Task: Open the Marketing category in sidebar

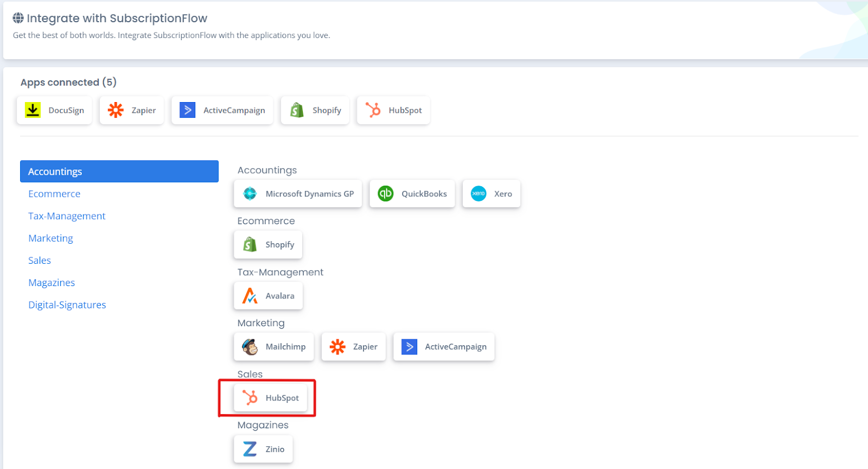Action: click(x=50, y=238)
